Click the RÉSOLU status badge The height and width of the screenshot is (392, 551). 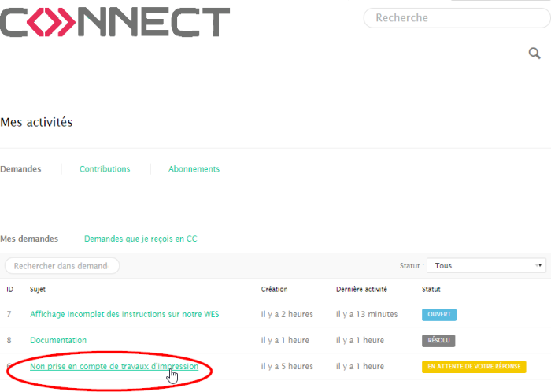click(438, 341)
